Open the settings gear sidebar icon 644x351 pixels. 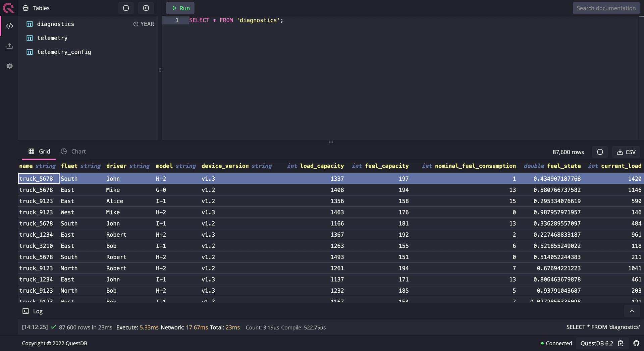9,66
